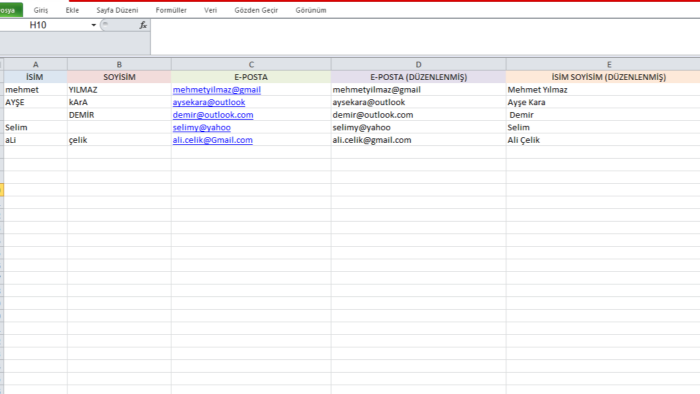
Task: Select the cell containing mehmet
Action: coord(36,90)
